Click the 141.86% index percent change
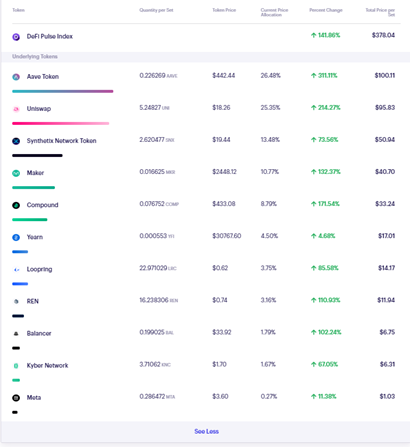Viewport: 410px width, 447px height. click(x=325, y=35)
